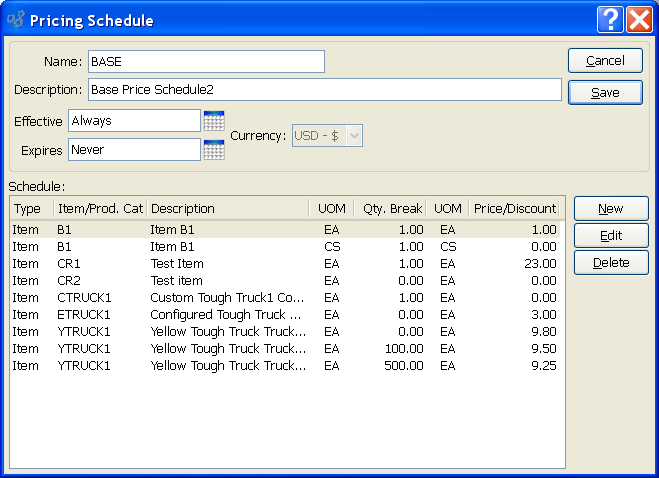Click the Cancel button

coord(605,61)
